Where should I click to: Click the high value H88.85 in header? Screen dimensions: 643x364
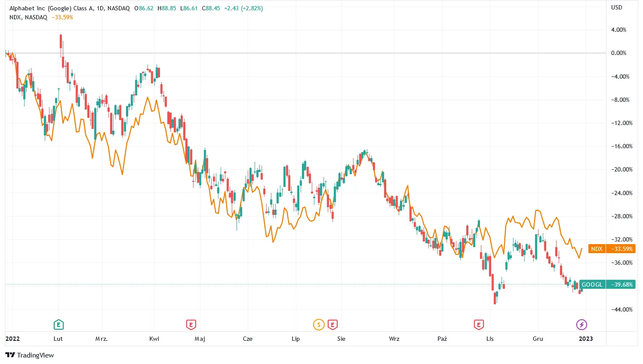[x=167, y=8]
